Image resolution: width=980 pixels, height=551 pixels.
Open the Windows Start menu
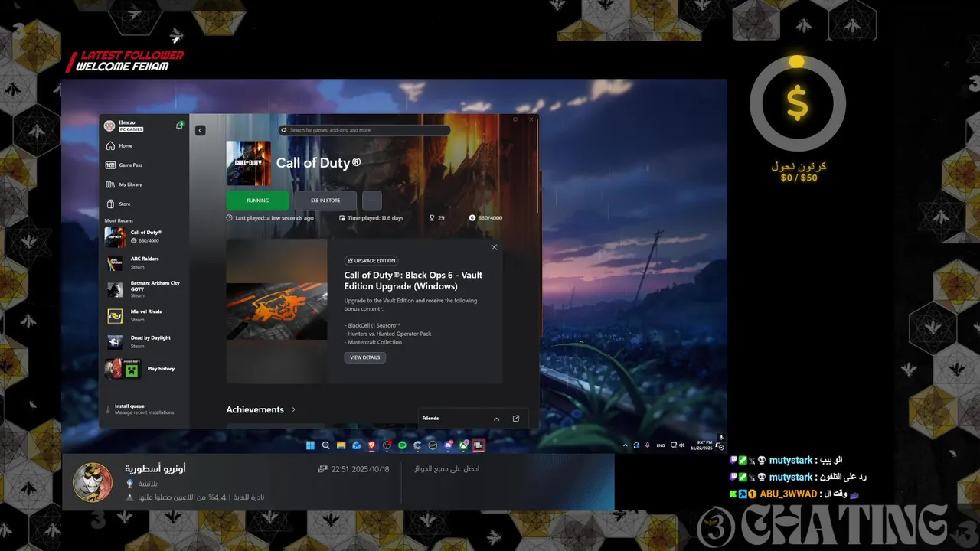[x=310, y=445]
